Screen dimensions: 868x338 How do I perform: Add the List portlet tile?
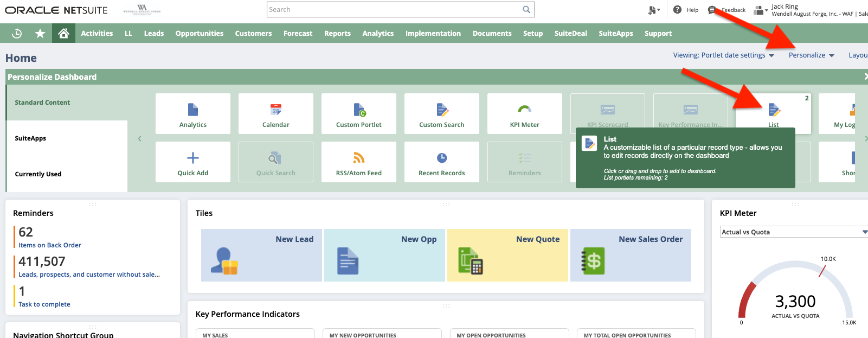click(x=774, y=113)
